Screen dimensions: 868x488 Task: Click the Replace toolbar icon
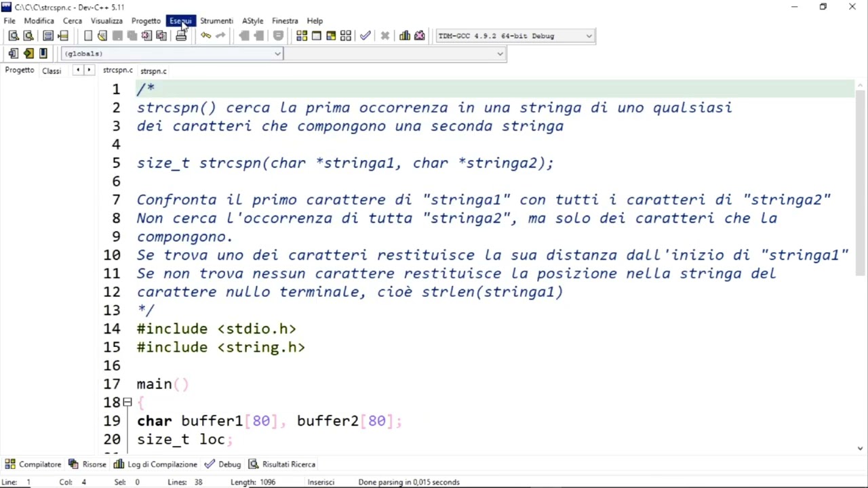click(28, 36)
